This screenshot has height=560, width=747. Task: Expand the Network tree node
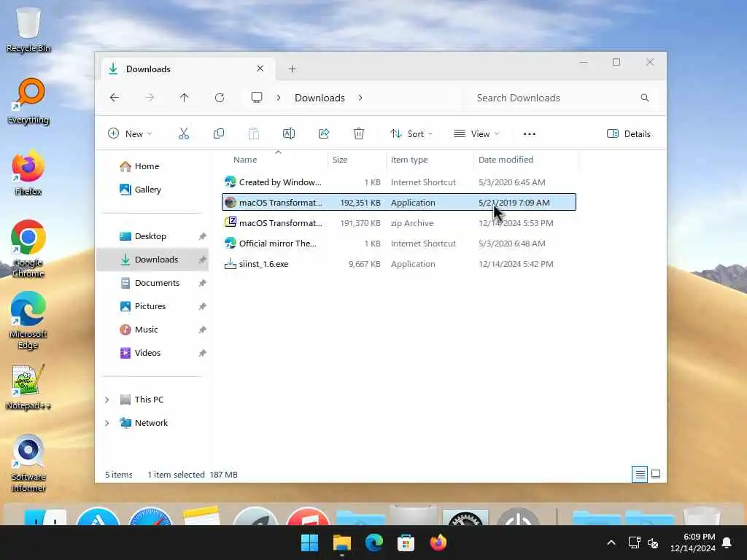pos(107,423)
